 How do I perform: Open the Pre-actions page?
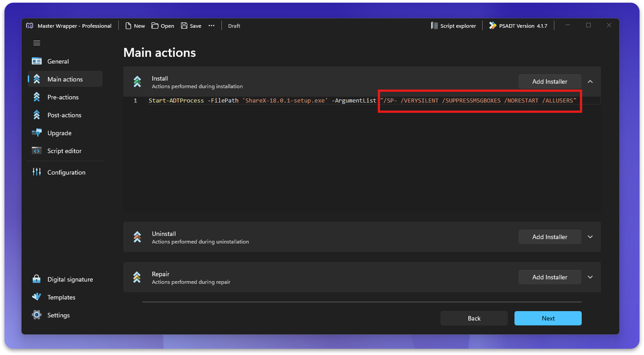[x=65, y=97]
